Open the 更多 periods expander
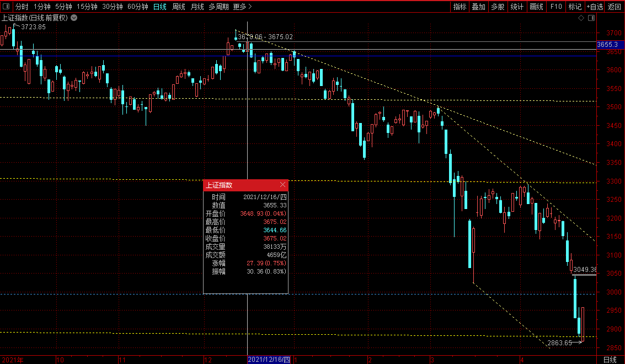625x364 pixels. point(242,7)
